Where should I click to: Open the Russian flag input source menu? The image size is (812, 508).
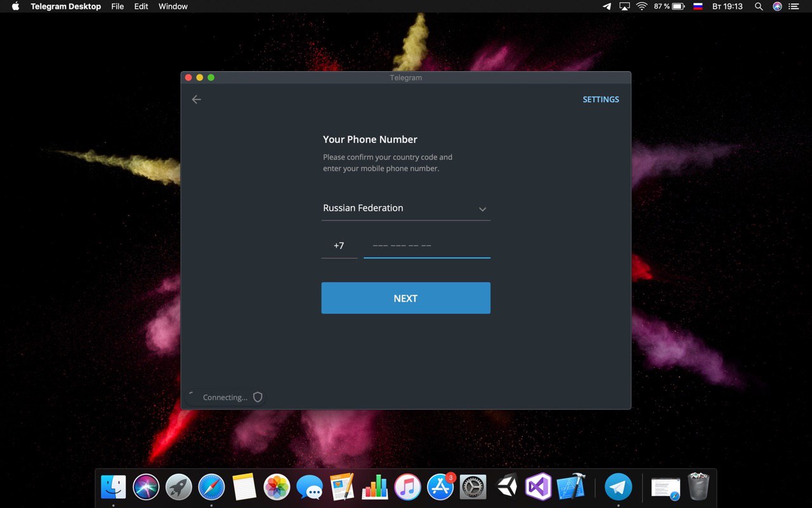[x=698, y=6]
